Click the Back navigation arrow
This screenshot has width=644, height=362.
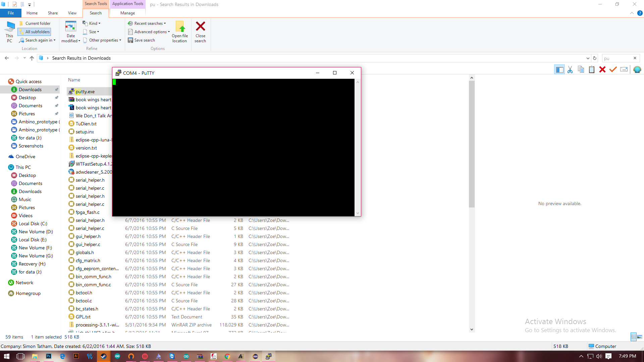coord(7,58)
